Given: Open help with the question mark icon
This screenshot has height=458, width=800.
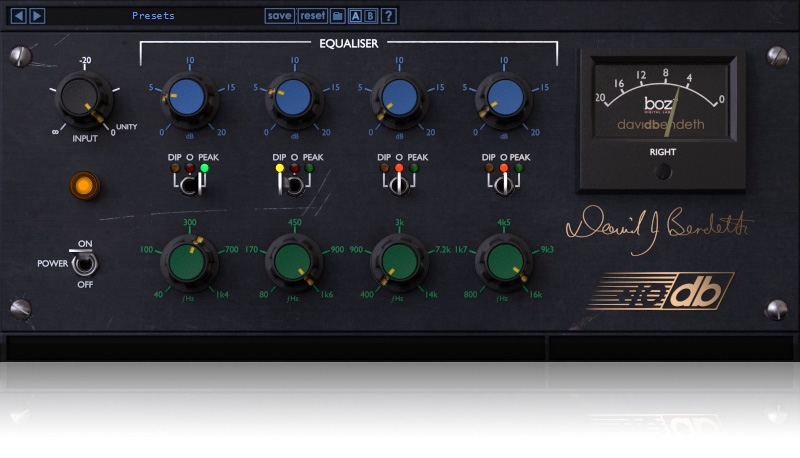Looking at the screenshot, I should pos(388,15).
